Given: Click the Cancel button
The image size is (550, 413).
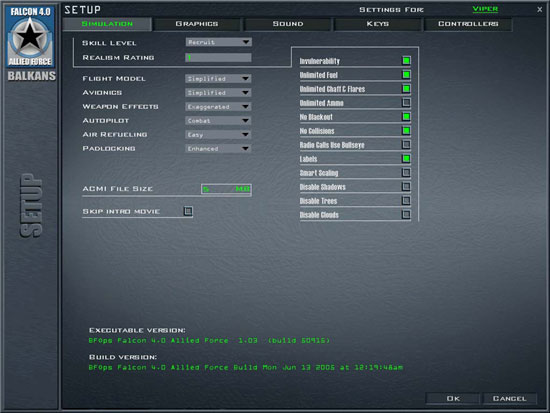Looking at the screenshot, I should 509,399.
